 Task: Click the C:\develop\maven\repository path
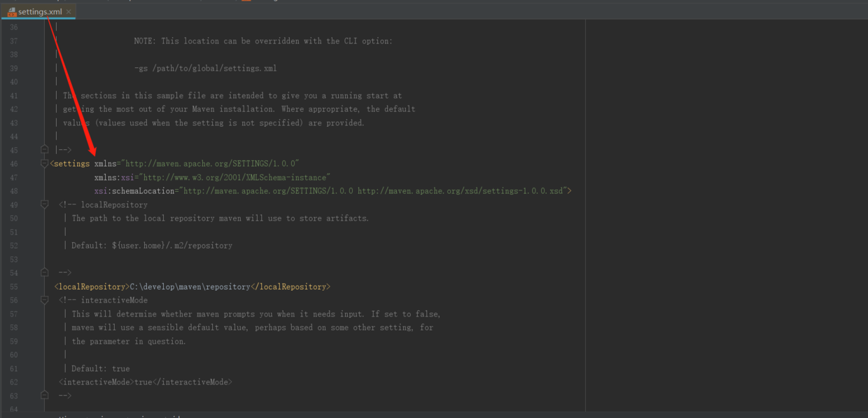(190, 287)
